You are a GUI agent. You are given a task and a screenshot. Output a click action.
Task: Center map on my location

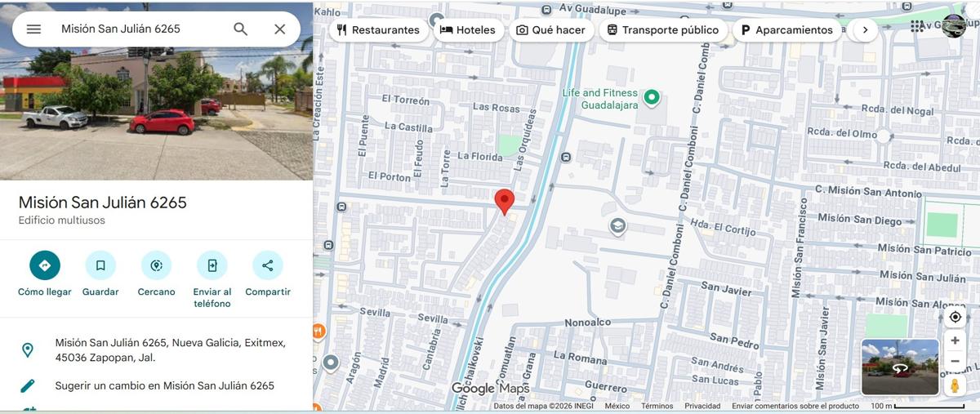[x=955, y=317]
